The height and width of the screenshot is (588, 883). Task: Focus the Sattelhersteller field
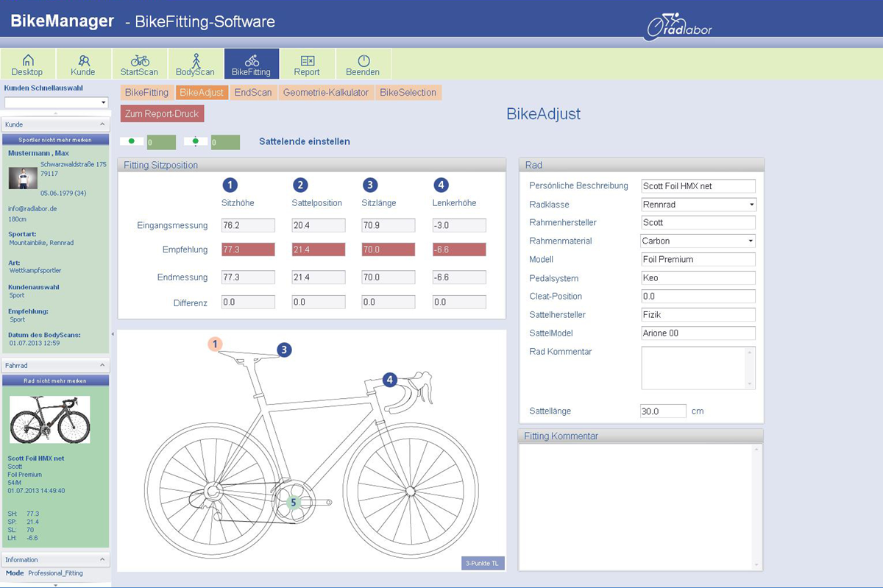pyautogui.click(x=698, y=314)
